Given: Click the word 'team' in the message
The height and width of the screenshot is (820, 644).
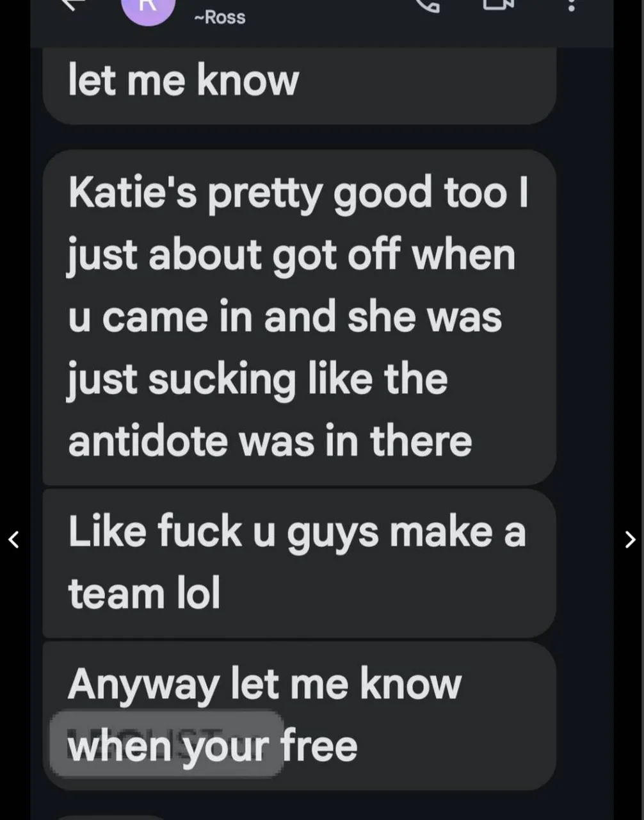Looking at the screenshot, I should [x=117, y=593].
